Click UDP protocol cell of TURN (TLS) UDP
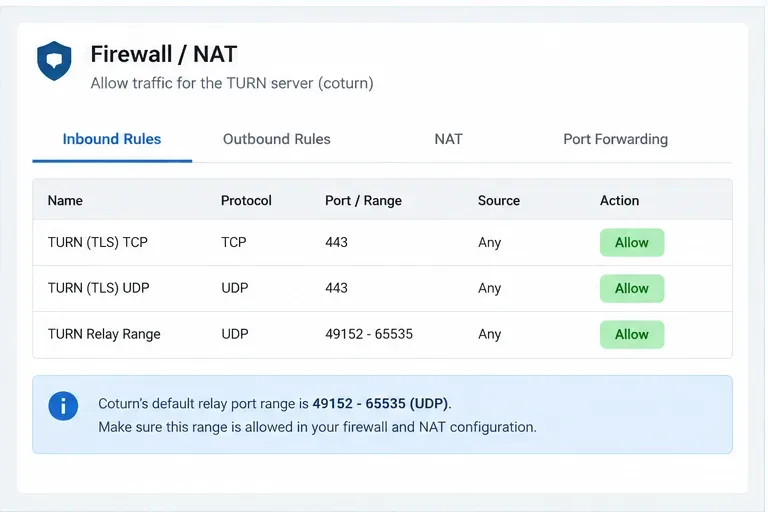 pos(235,288)
